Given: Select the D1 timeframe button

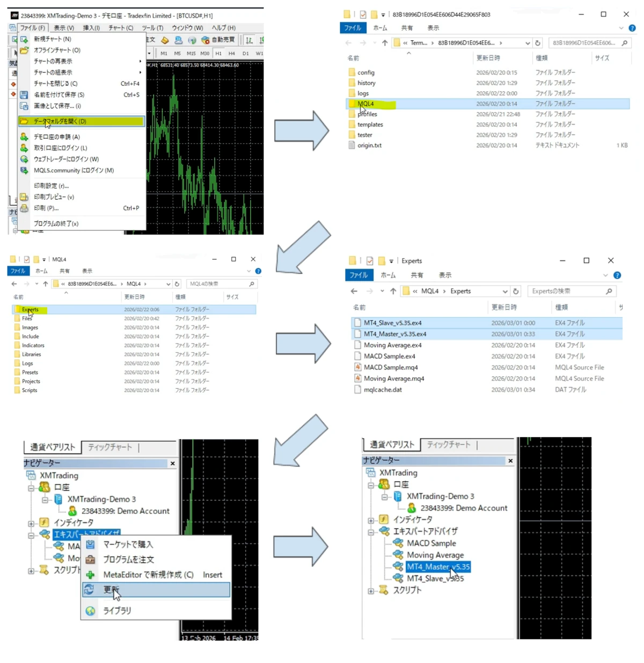Looking at the screenshot, I should click(x=245, y=53).
